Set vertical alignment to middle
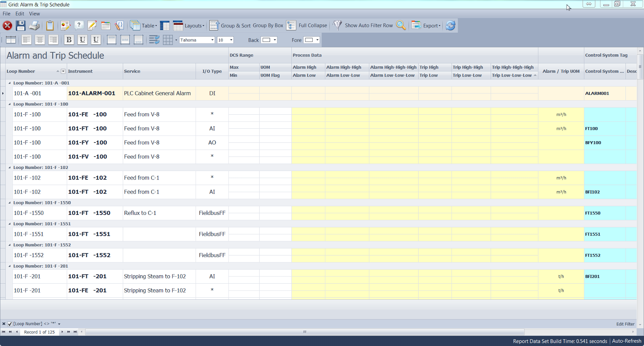Image resolution: width=644 pixels, height=346 pixels. pos(125,40)
